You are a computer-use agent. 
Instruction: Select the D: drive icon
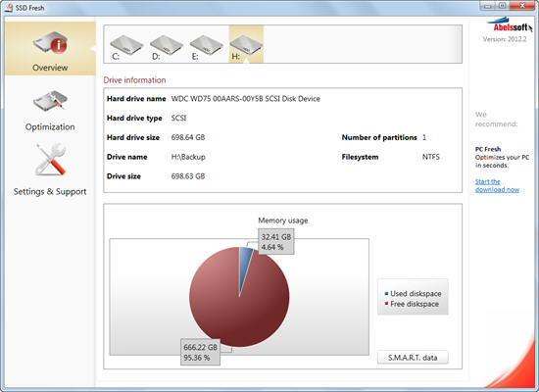[167, 46]
